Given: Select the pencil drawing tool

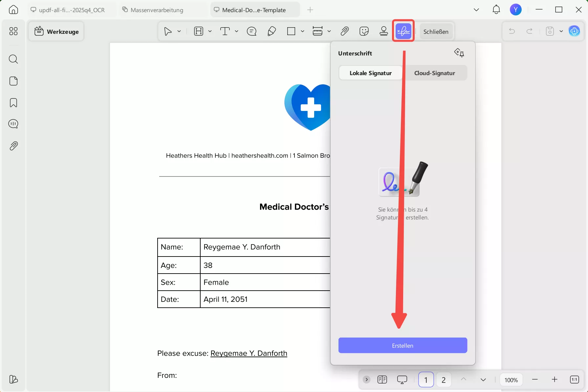Looking at the screenshot, I should 272,31.
